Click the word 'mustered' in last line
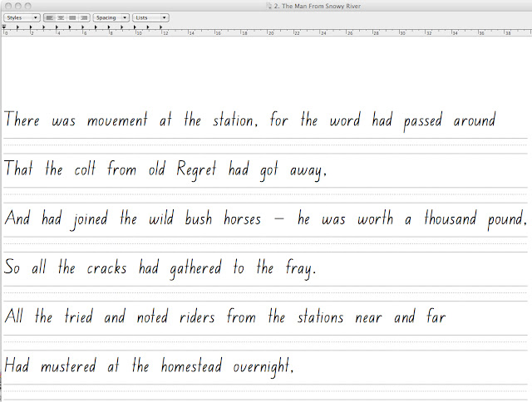 (x=68, y=365)
